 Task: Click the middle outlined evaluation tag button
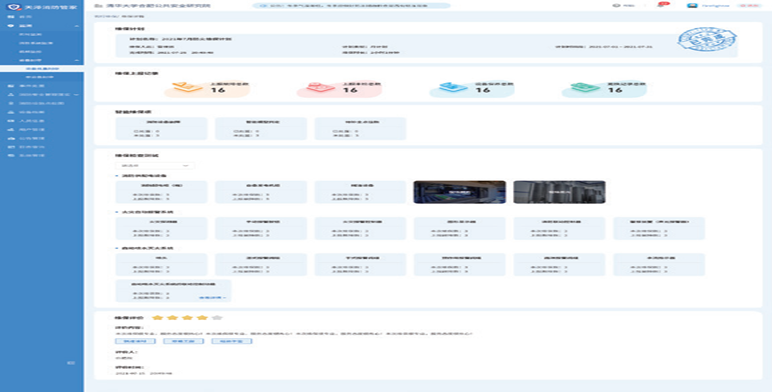pos(184,341)
